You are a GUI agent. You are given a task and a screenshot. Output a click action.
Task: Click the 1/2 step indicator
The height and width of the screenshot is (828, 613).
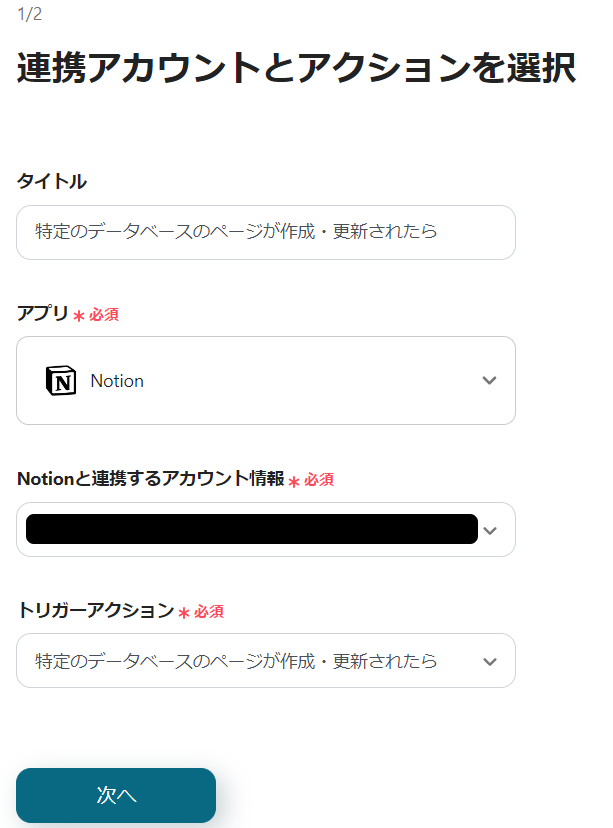29,15
